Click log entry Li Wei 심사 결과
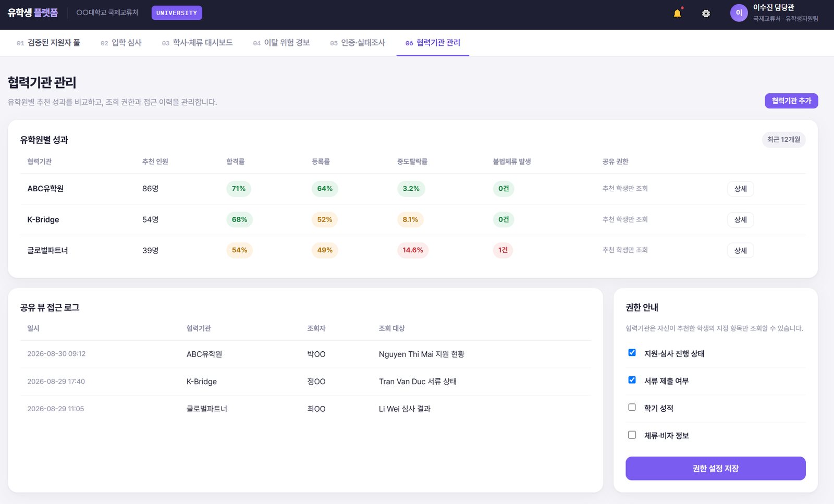The height and width of the screenshot is (504, 834). click(405, 409)
